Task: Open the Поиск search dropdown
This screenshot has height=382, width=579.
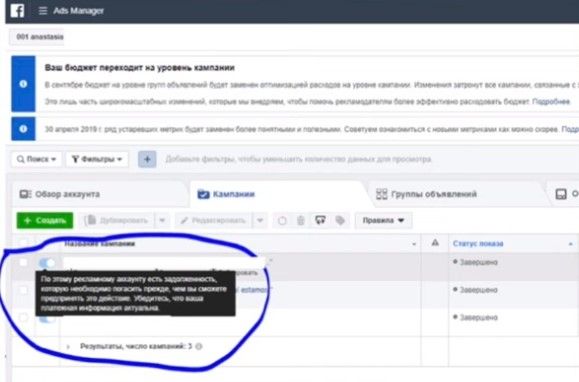Action: coord(36,159)
